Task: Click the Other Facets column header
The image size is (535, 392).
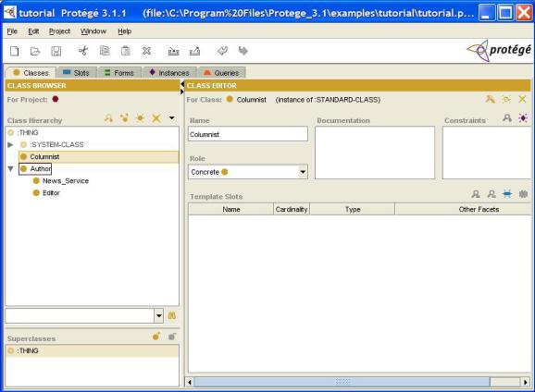Action: [x=463, y=209]
